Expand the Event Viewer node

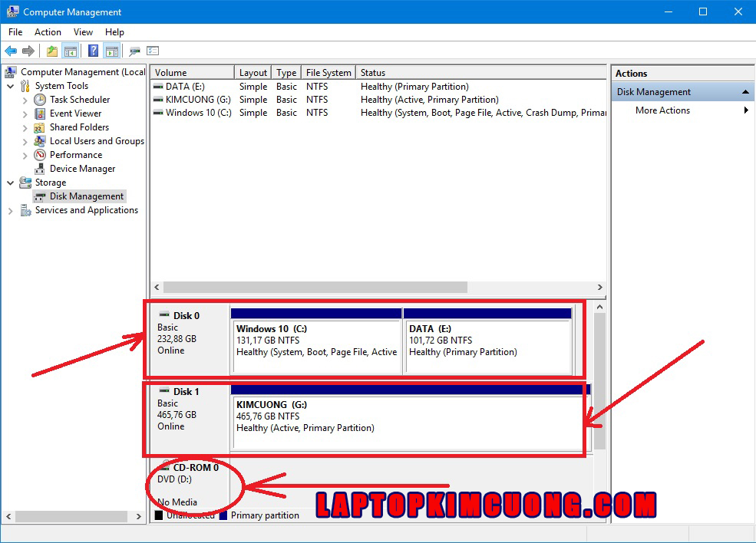[x=25, y=114]
